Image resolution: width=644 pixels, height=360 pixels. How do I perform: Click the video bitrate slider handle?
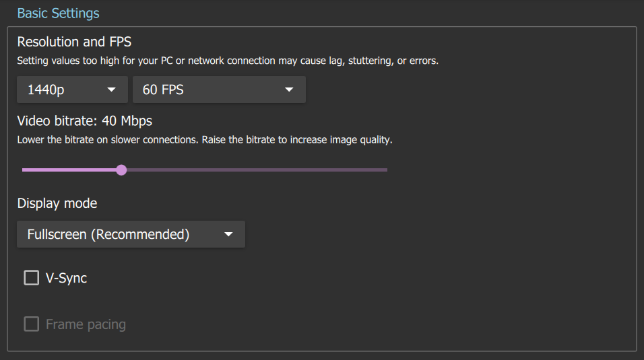tap(121, 170)
